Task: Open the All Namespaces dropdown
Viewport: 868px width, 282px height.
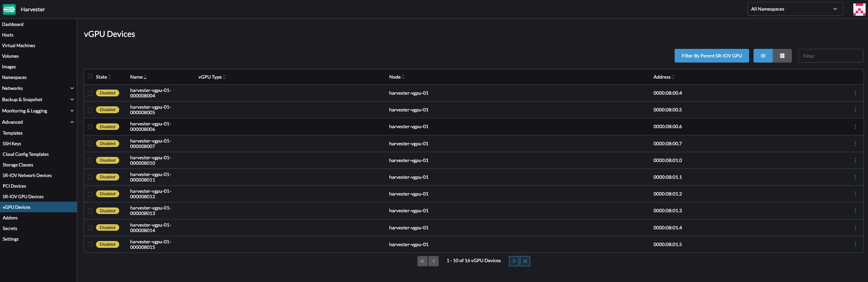Action: point(795,9)
